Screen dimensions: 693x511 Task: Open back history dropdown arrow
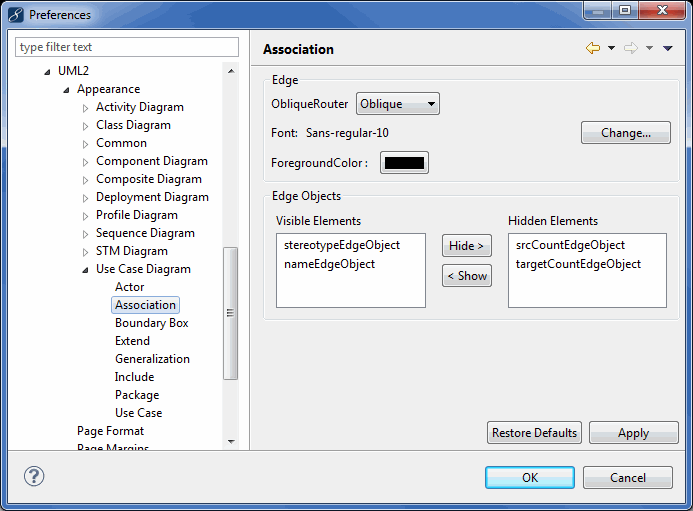click(611, 48)
